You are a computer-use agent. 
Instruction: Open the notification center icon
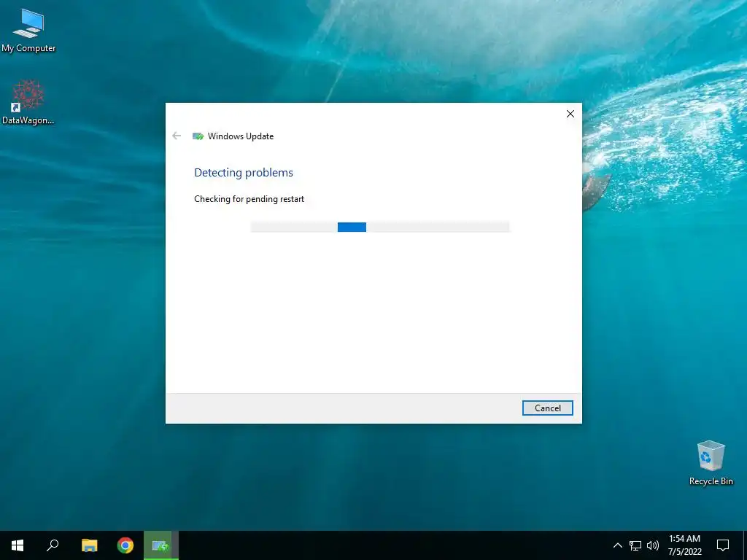(723, 545)
